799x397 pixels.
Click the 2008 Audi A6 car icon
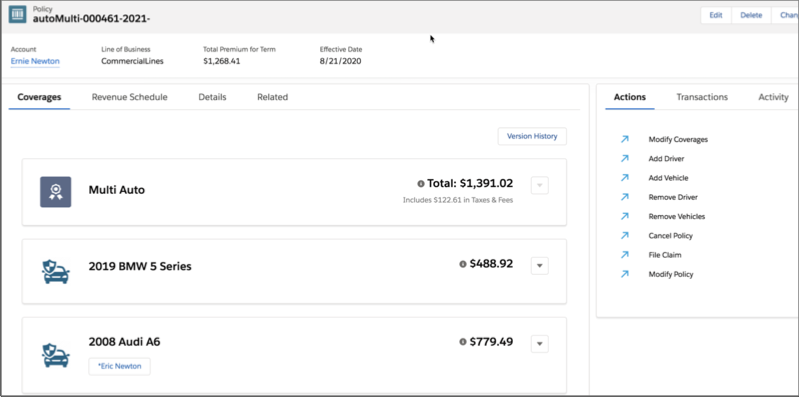coord(56,355)
